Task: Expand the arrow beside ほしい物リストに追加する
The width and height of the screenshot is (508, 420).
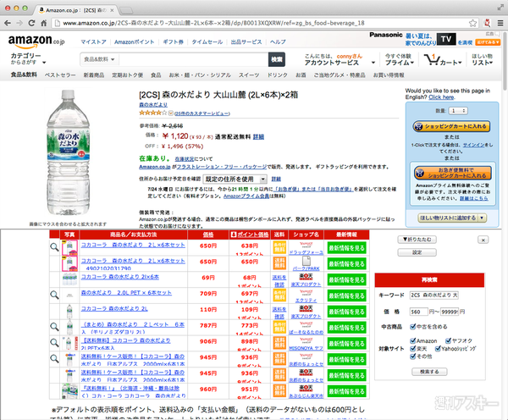Action: pos(482,218)
